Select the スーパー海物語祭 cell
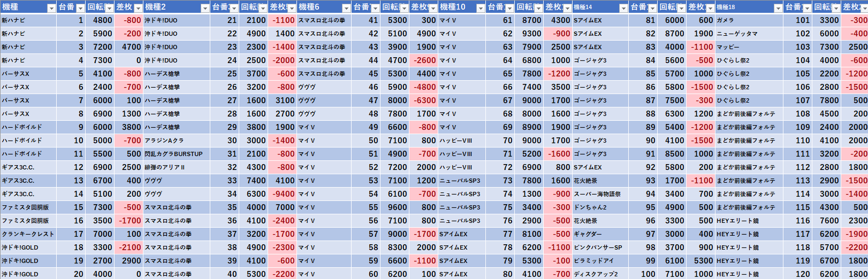This screenshot has width=868, height=279. click(600, 194)
